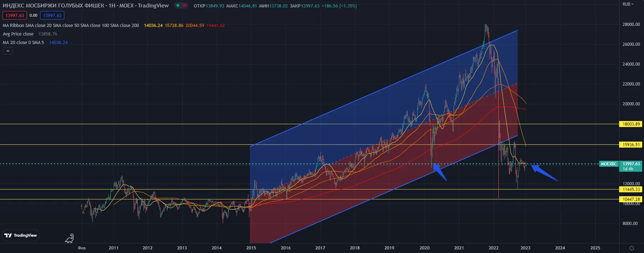
Task: Click the yellow 18003.89 price label on the scale
Action: tap(631, 124)
